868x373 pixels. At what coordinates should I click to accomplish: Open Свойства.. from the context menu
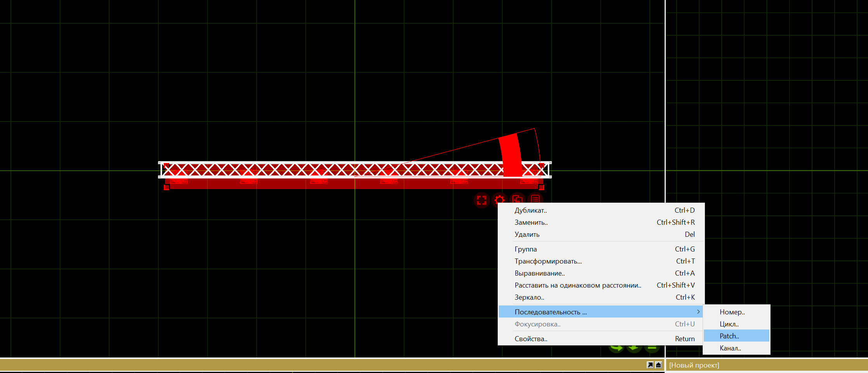(601, 339)
